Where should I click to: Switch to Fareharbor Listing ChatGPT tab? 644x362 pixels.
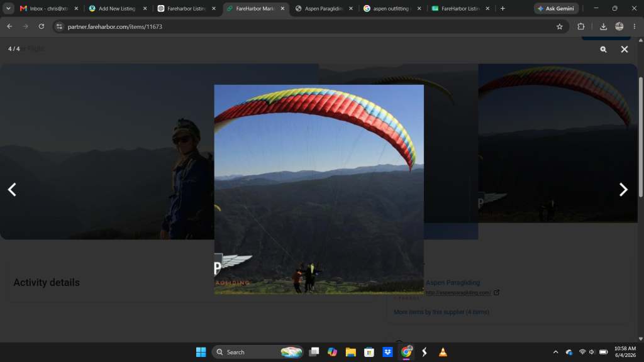click(x=186, y=8)
